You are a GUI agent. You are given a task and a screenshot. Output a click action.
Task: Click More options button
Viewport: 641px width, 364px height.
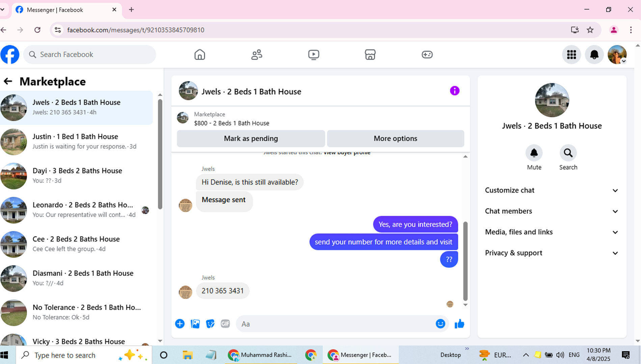395,139
